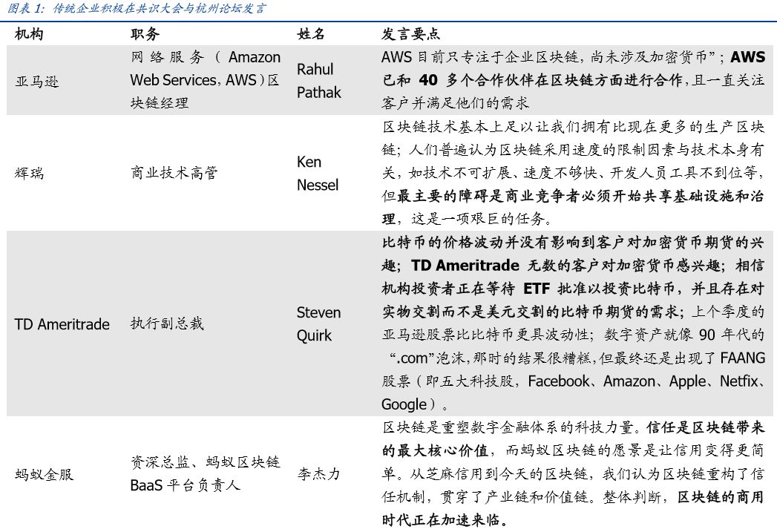Screen dimensions: 777x532
Task: Click the position cell '商业技术高管'
Action: pos(174,172)
